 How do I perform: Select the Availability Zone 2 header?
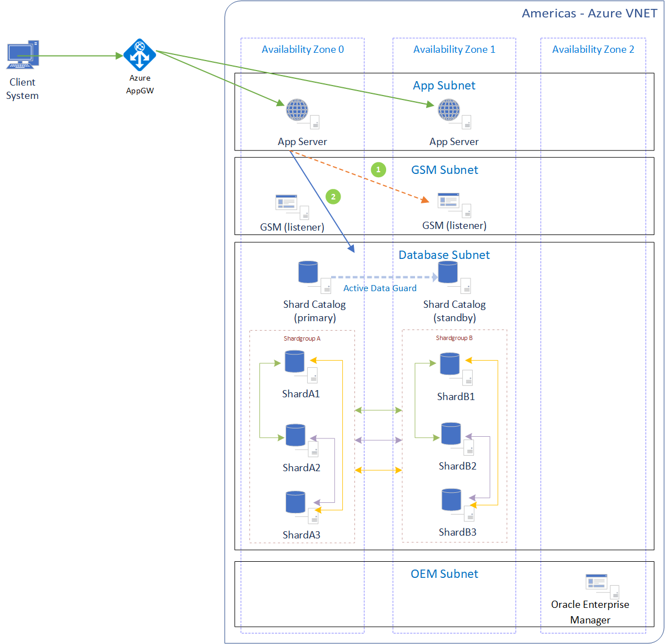[593, 49]
